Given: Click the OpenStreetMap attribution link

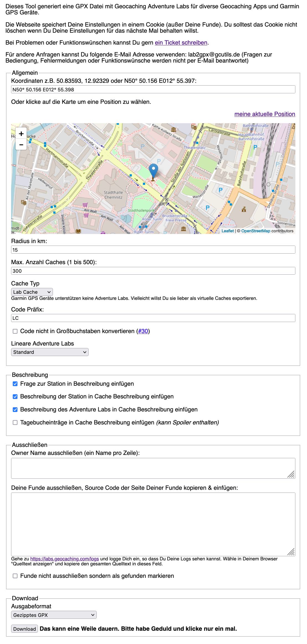Looking at the screenshot, I should click(256, 231).
